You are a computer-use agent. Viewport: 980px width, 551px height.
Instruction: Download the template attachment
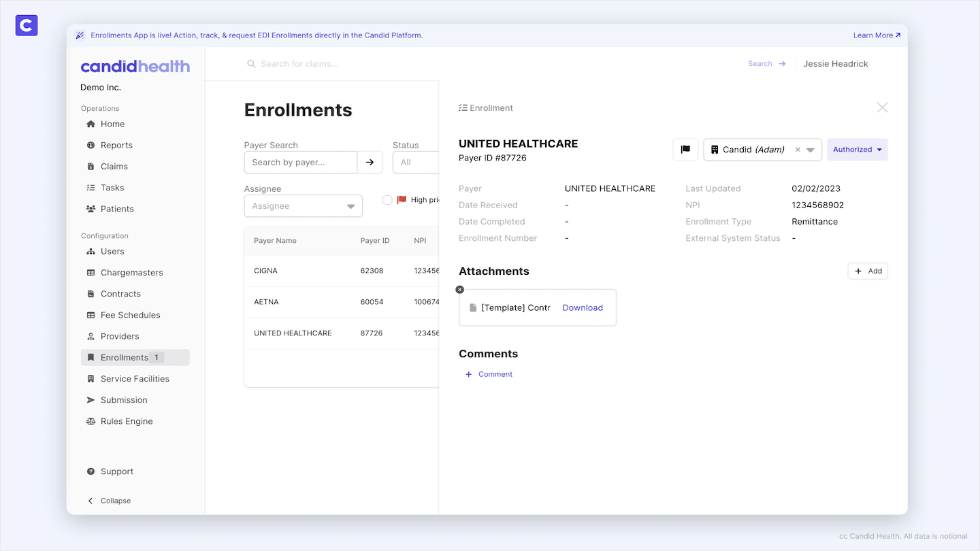583,308
